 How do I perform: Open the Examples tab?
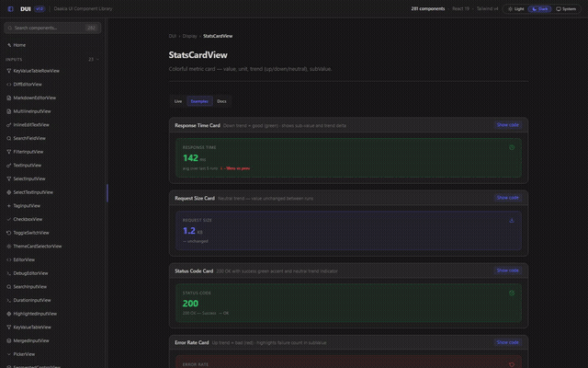point(199,101)
